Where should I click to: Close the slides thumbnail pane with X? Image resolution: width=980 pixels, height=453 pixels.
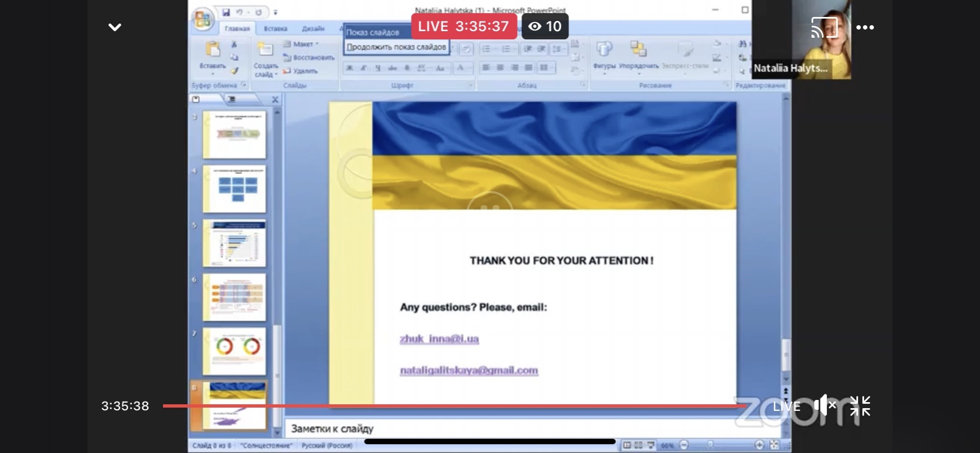[275, 100]
